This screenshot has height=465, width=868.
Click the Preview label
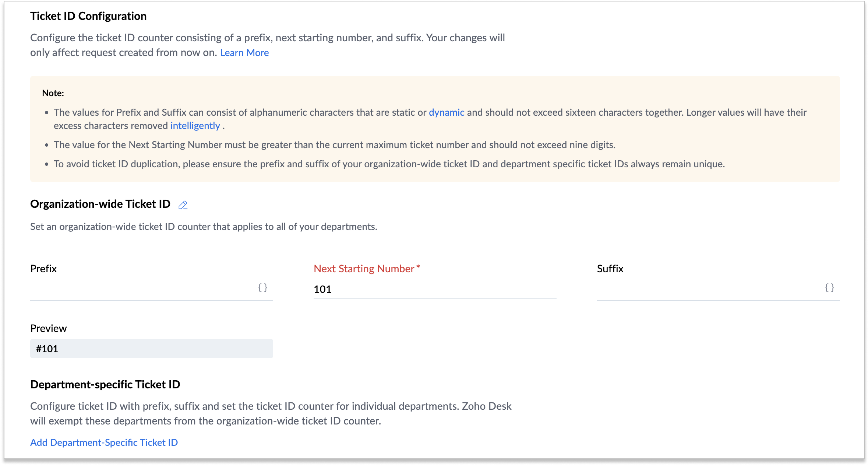tap(48, 329)
